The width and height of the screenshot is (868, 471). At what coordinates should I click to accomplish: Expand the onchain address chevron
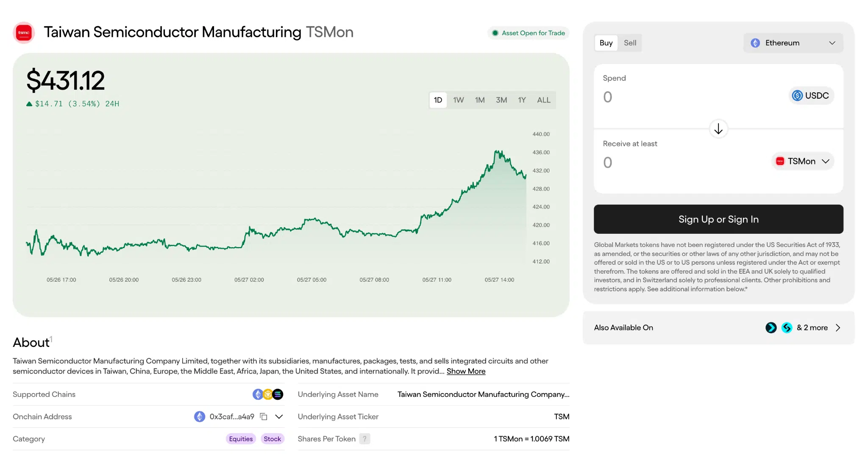pyautogui.click(x=279, y=417)
